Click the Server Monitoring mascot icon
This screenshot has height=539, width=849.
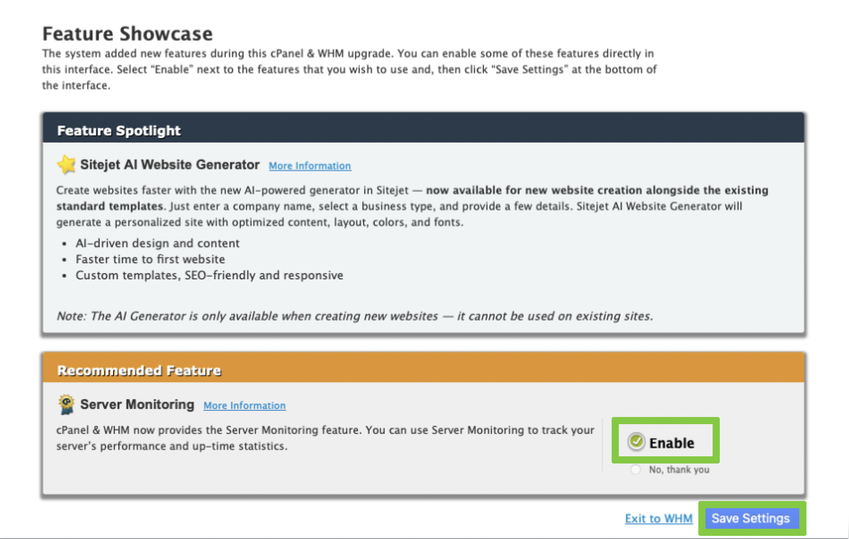[x=66, y=405]
